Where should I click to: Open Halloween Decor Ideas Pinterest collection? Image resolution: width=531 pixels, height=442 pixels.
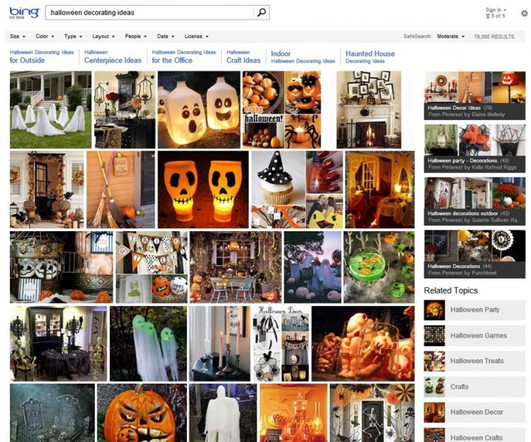point(475,96)
